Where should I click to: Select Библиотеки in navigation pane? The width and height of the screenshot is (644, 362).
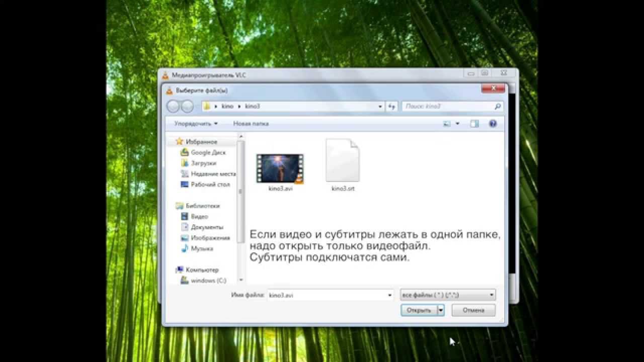click(x=203, y=206)
